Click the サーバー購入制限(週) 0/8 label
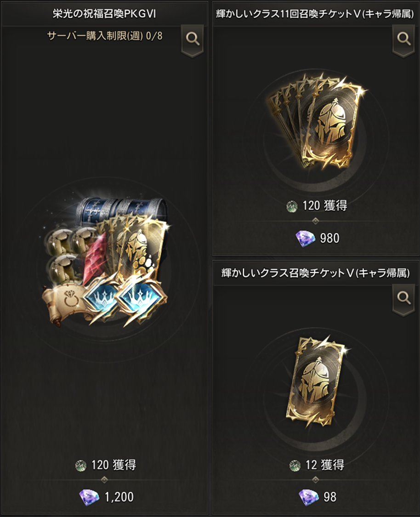 coord(105,35)
